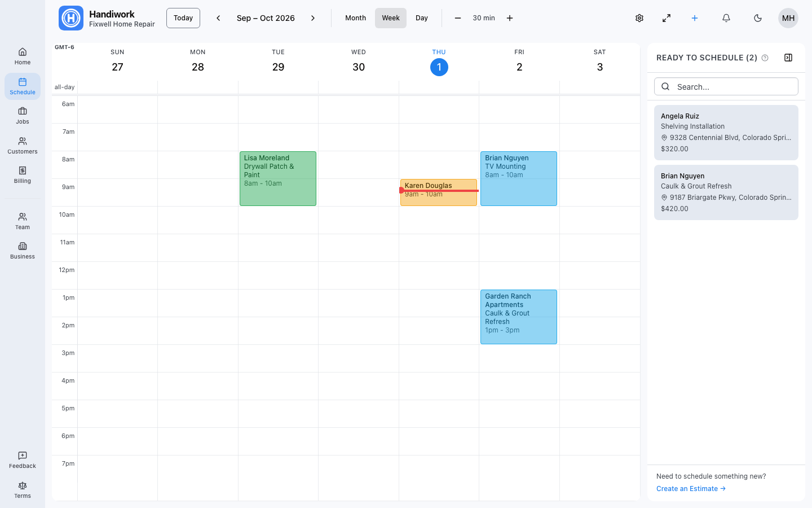Viewport: 812px width, 508px height.
Task: Select Wednesday 30 date header
Action: (x=359, y=67)
